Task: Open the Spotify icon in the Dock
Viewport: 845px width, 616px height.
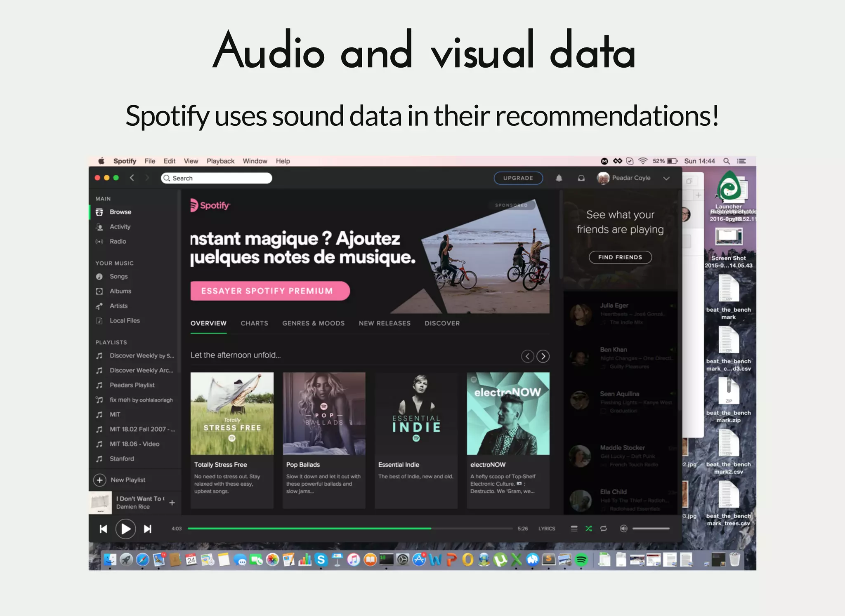Action: pyautogui.click(x=581, y=560)
